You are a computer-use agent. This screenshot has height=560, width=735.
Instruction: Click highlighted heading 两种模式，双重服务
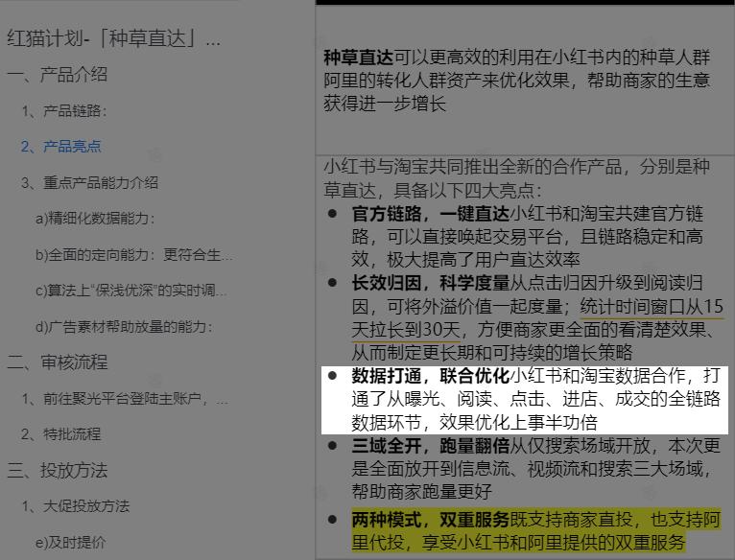tap(430, 519)
